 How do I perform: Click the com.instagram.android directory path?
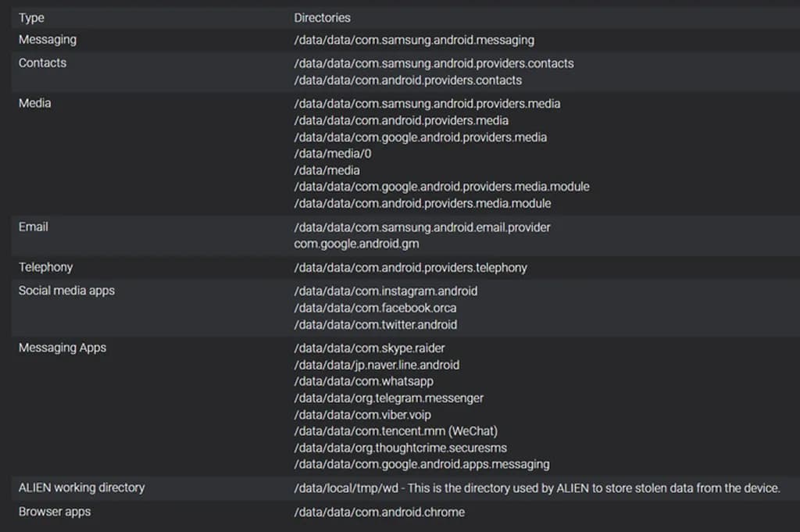click(385, 291)
